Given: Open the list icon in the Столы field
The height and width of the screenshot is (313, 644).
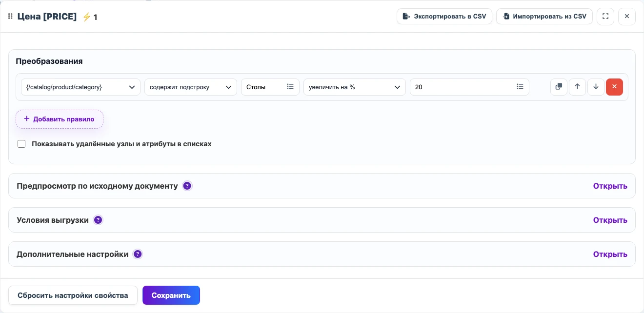Looking at the screenshot, I should tap(290, 87).
